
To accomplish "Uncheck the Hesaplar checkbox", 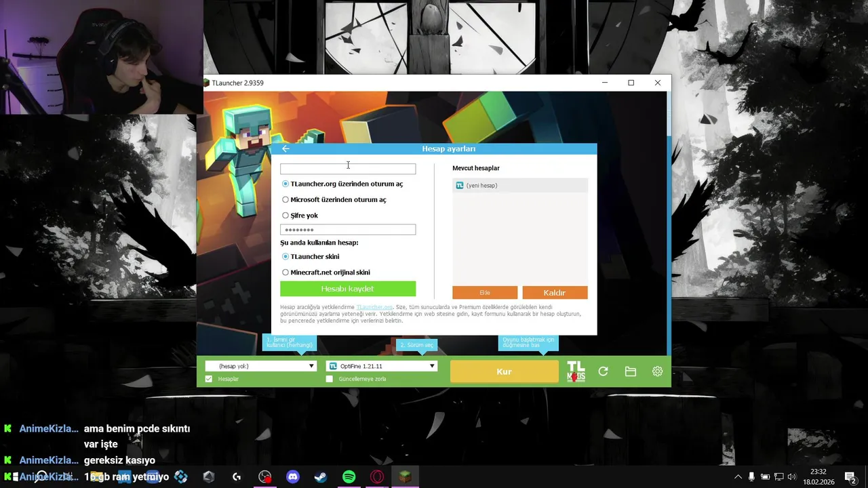I will [209, 379].
